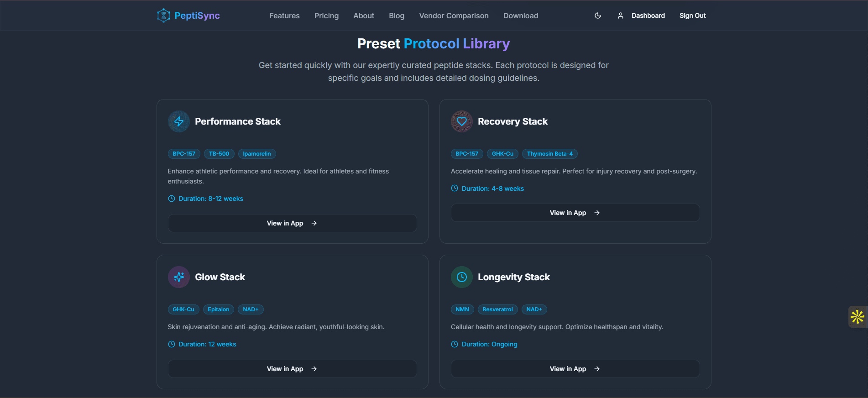Click the Recovery Stack heart icon
The width and height of the screenshot is (868, 398).
click(462, 121)
